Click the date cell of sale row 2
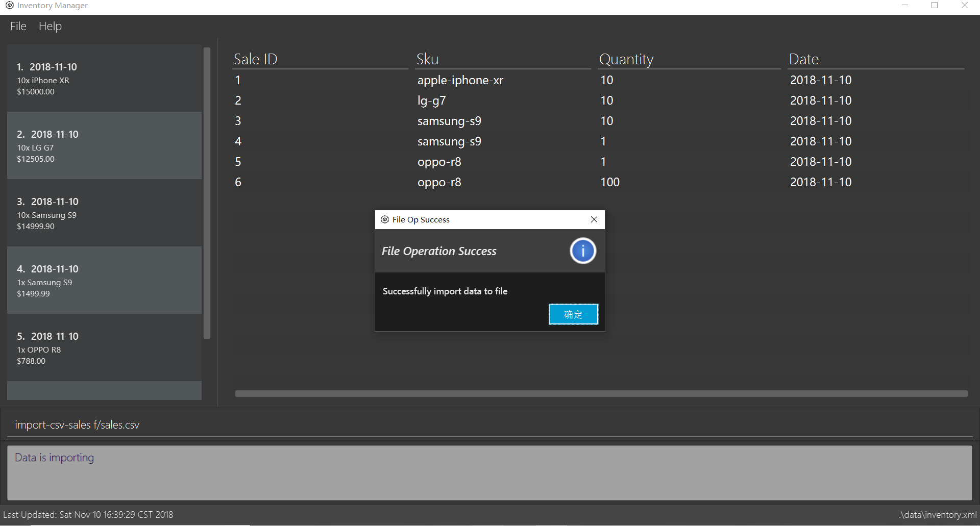 tap(821, 101)
